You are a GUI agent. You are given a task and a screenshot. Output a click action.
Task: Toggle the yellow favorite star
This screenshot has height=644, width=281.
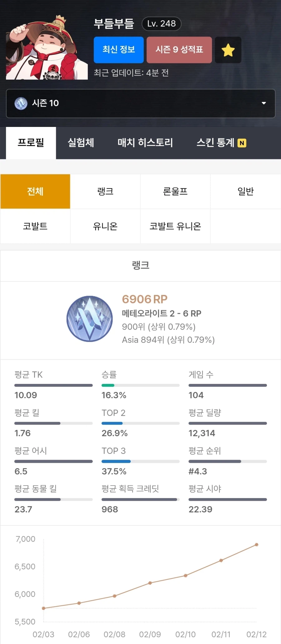click(x=228, y=50)
